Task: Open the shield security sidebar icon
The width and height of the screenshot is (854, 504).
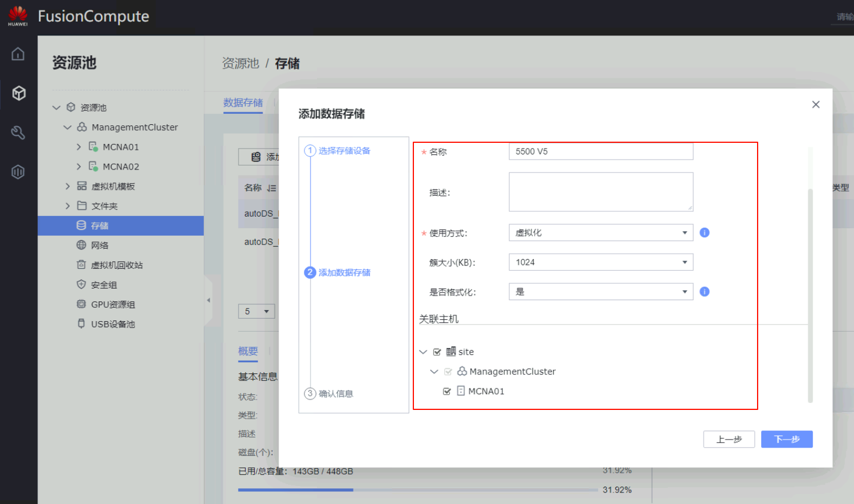Action: (x=18, y=172)
